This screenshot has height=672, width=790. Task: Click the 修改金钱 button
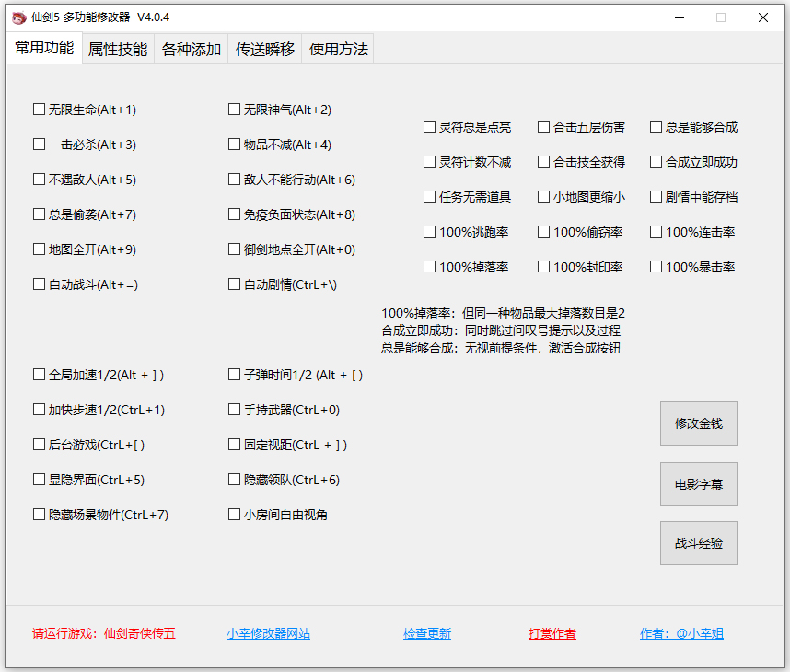pyautogui.click(x=699, y=423)
